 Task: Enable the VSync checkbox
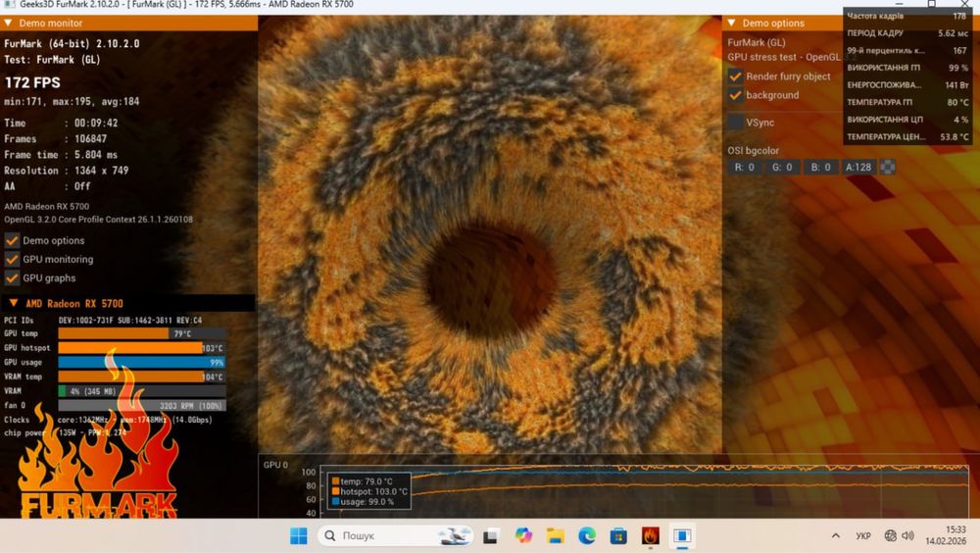tap(736, 123)
